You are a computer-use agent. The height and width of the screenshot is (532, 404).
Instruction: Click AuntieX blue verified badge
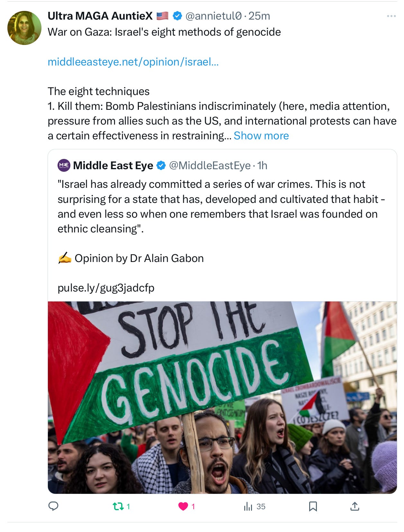177,16
